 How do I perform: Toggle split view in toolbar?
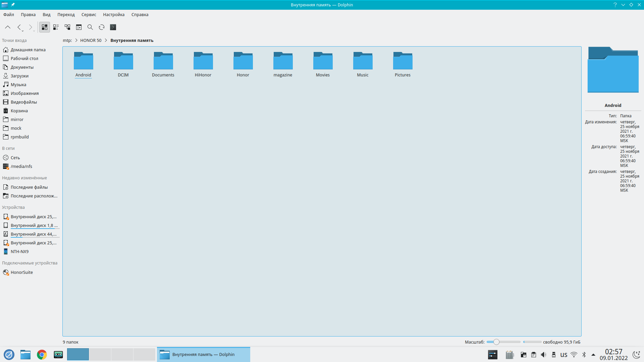point(79,27)
